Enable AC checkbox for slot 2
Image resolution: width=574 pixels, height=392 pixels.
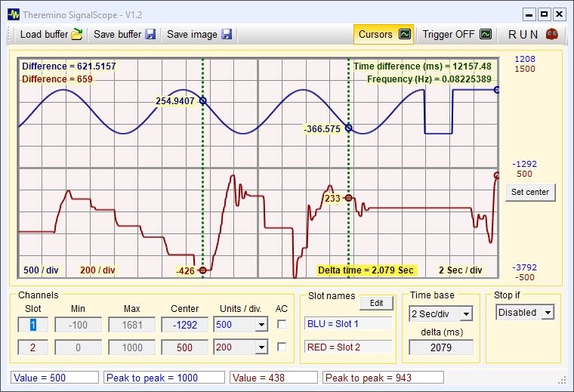tap(282, 347)
